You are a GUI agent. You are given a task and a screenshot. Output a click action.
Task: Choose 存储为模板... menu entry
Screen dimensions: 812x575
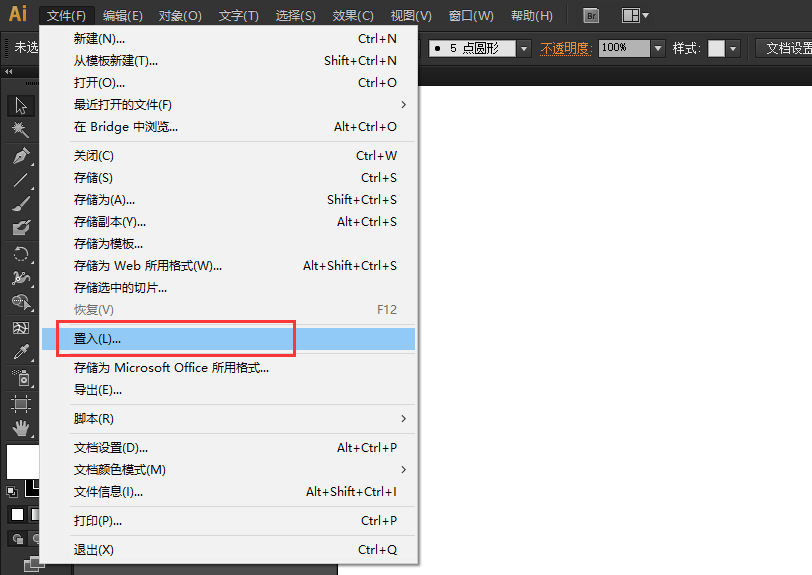click(228, 244)
